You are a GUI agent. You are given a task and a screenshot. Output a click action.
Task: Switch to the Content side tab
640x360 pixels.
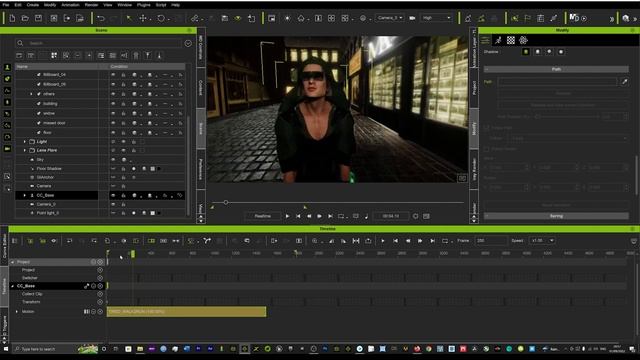tap(201, 88)
